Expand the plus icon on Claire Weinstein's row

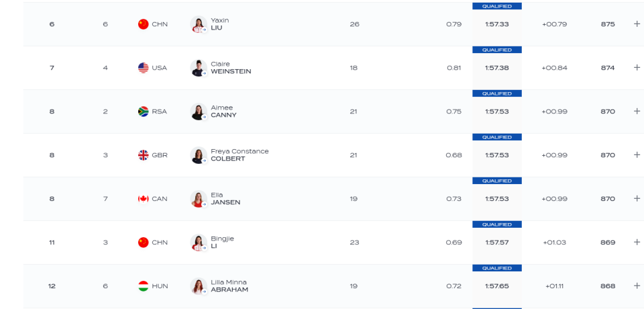click(637, 67)
